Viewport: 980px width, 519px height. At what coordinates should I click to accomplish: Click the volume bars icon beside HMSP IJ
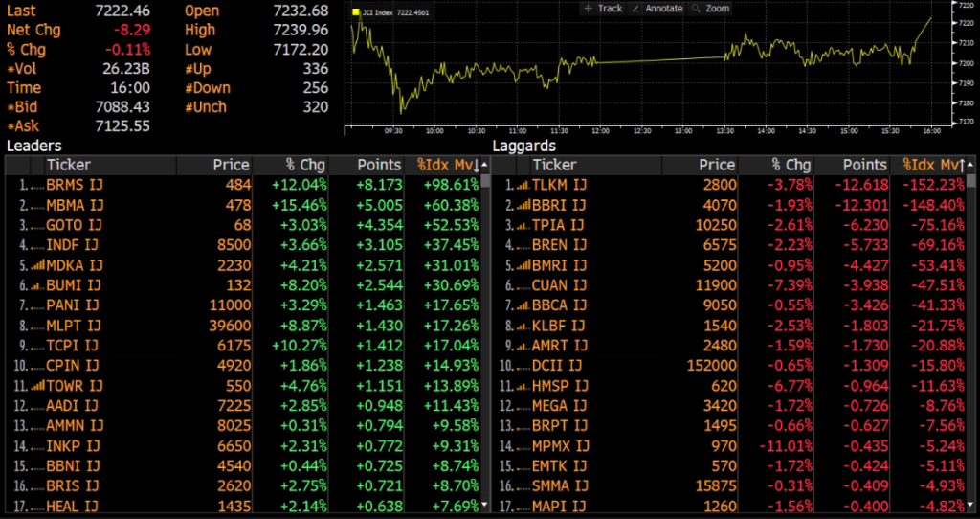tap(523, 387)
